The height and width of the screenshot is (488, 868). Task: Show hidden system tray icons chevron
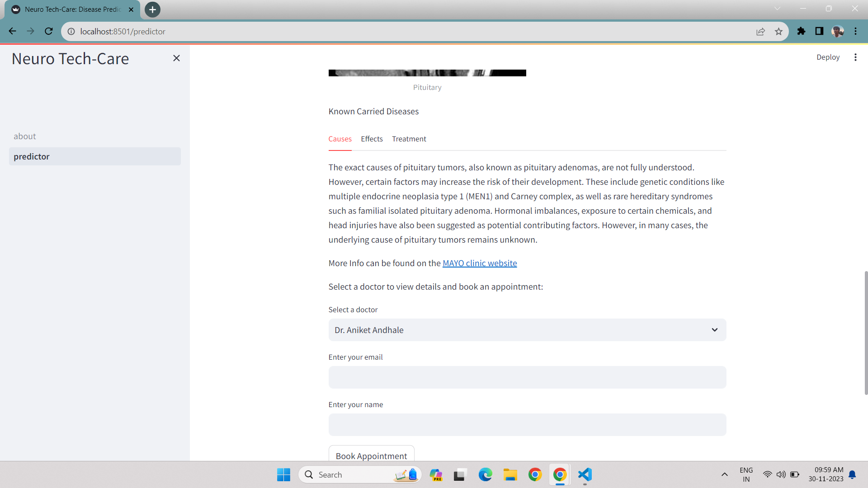click(x=724, y=474)
